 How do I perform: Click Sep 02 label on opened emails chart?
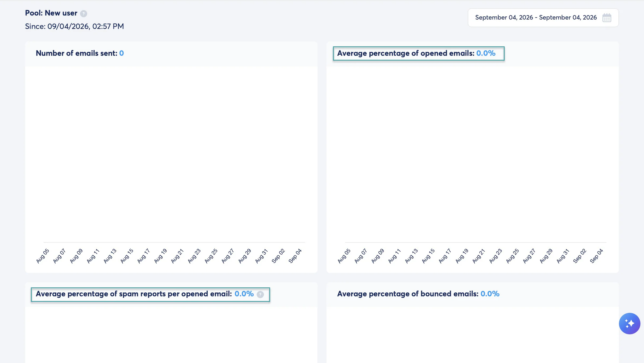click(580, 256)
